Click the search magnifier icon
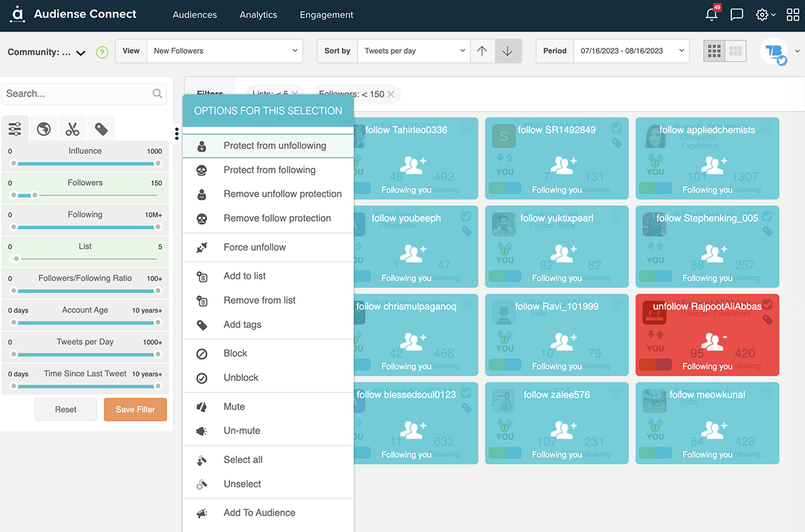 point(157,94)
